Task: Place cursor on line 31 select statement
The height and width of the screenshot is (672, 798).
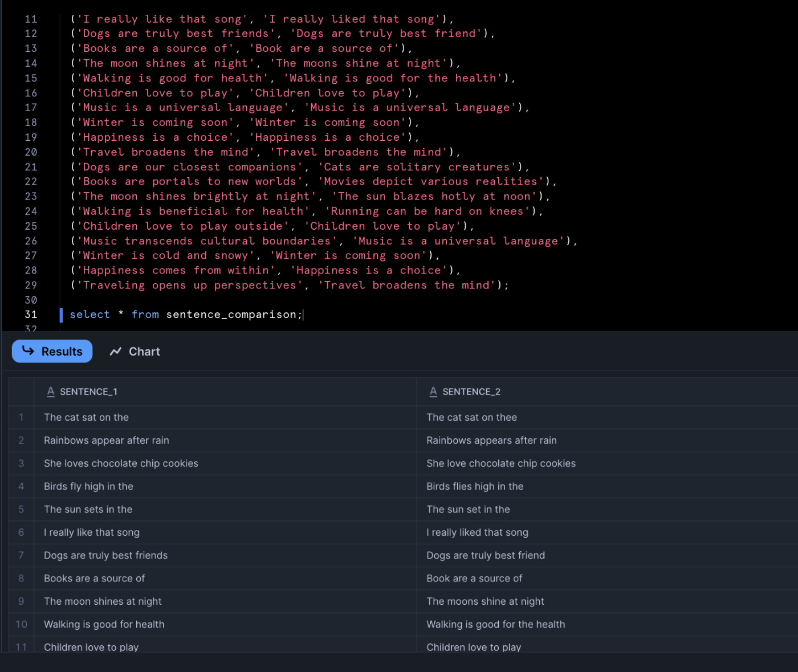Action: click(x=186, y=315)
